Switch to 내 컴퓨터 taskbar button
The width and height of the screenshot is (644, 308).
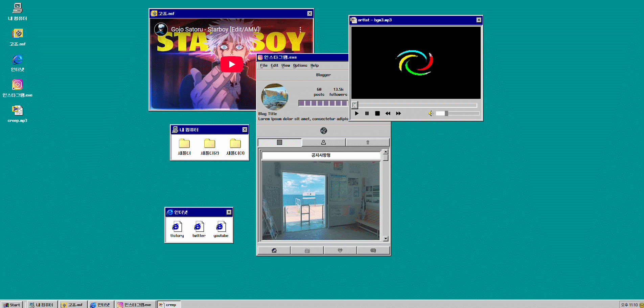[42, 305]
